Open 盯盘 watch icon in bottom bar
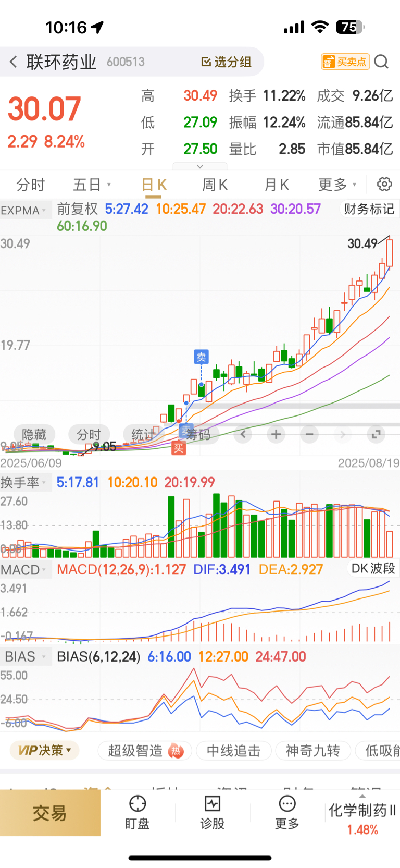Screen dimensions: 400x868 click(x=137, y=813)
